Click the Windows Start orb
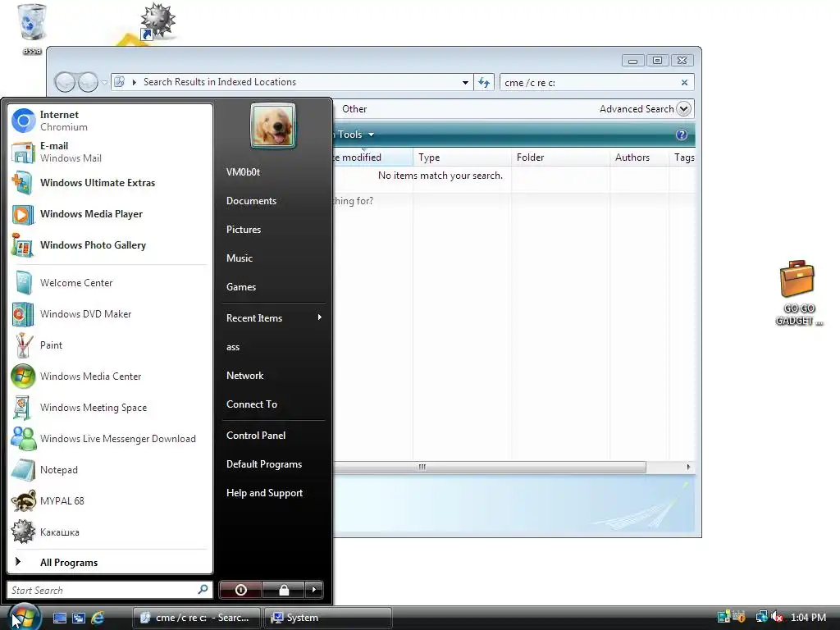Screen dimensions: 840x630 (x=24, y=617)
